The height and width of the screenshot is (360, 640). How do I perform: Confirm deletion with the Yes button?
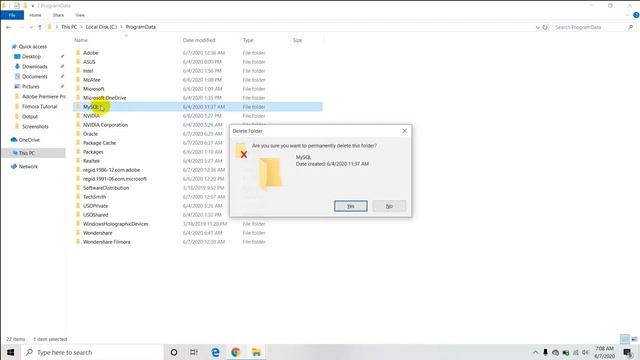[351, 206]
